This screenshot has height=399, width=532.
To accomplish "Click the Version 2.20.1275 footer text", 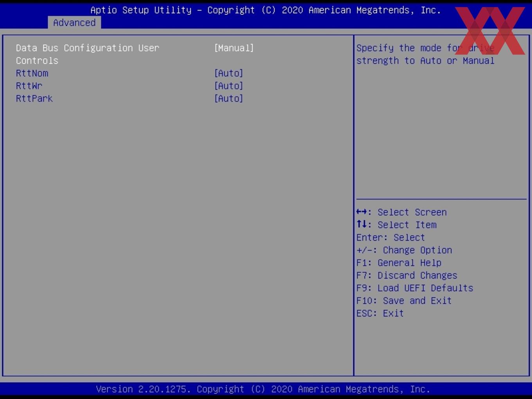I will (263, 389).
